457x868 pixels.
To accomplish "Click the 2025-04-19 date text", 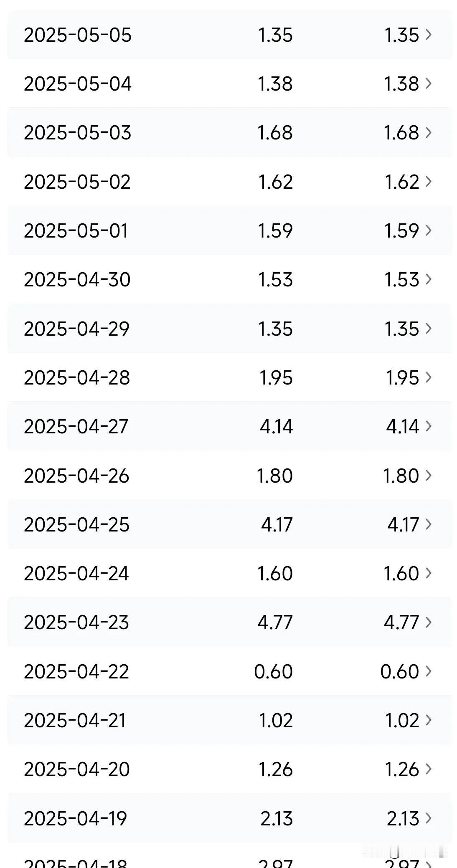I will point(76,818).
